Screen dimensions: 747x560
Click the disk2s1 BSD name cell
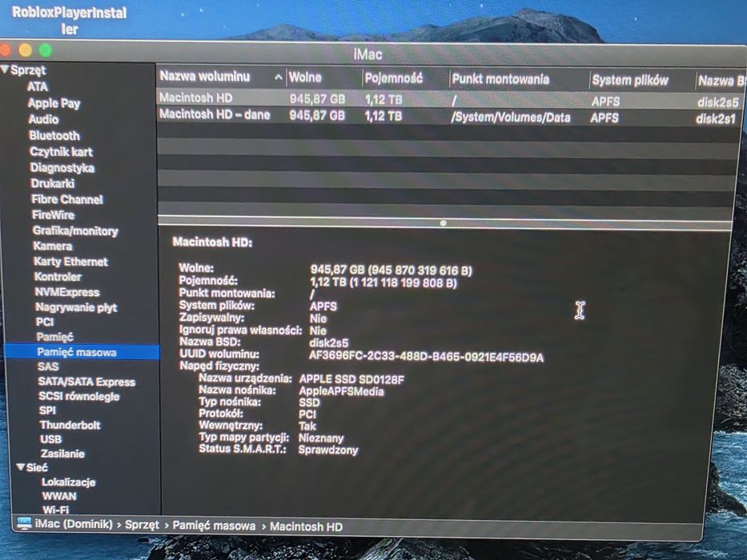tap(716, 119)
